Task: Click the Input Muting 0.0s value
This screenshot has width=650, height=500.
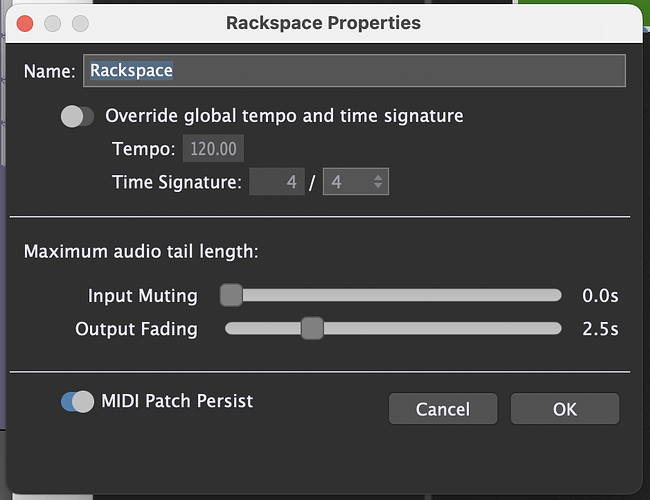Action: (600, 296)
